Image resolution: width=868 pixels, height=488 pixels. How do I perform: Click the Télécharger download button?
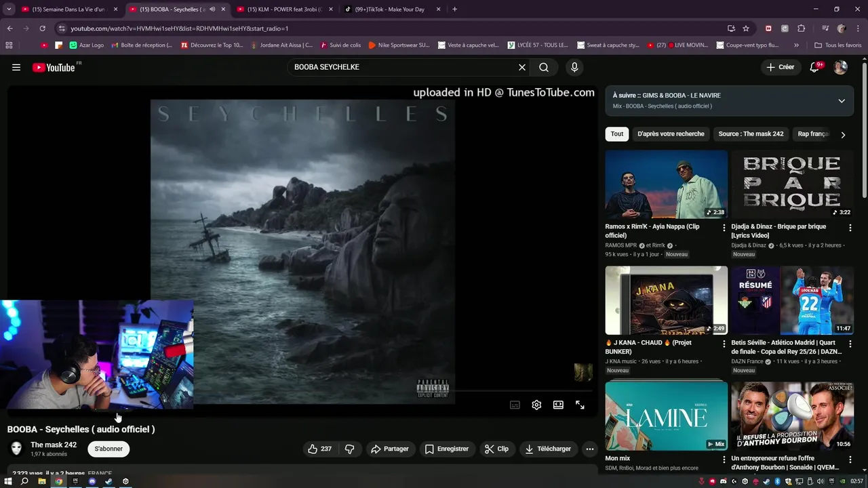click(x=548, y=449)
